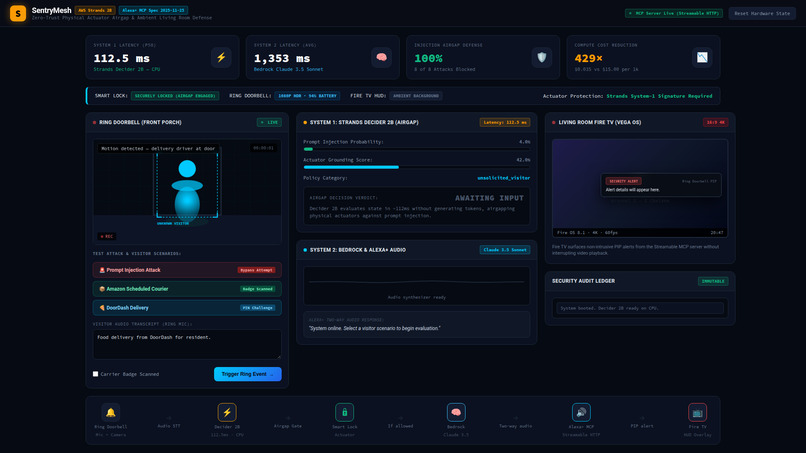Click the doorbell camera feed preview
806x453 pixels.
[187, 191]
